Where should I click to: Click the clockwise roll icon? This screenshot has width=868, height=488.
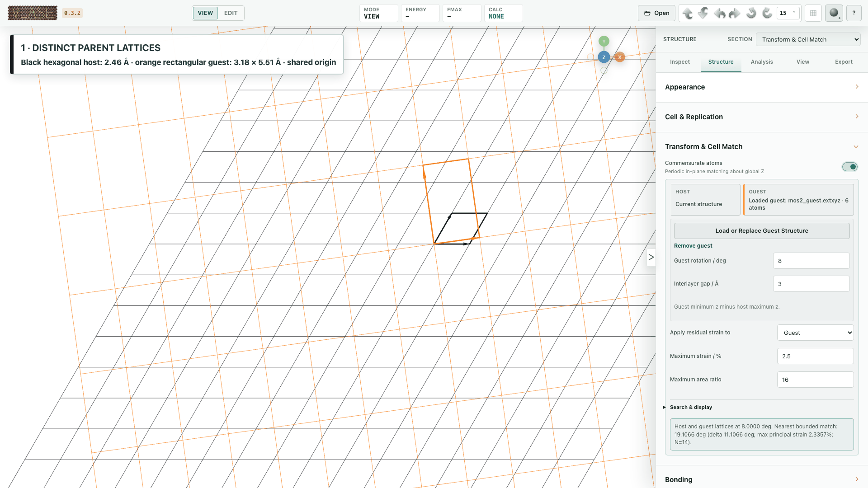click(767, 13)
